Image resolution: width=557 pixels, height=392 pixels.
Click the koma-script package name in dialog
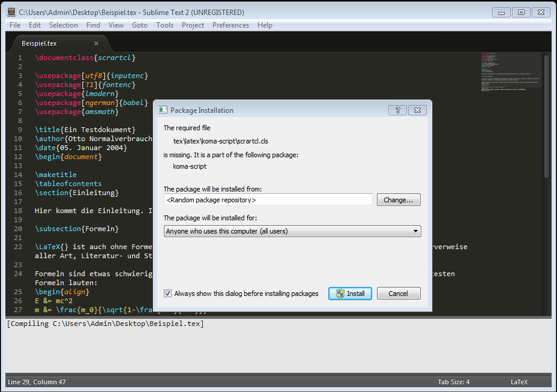pos(190,166)
